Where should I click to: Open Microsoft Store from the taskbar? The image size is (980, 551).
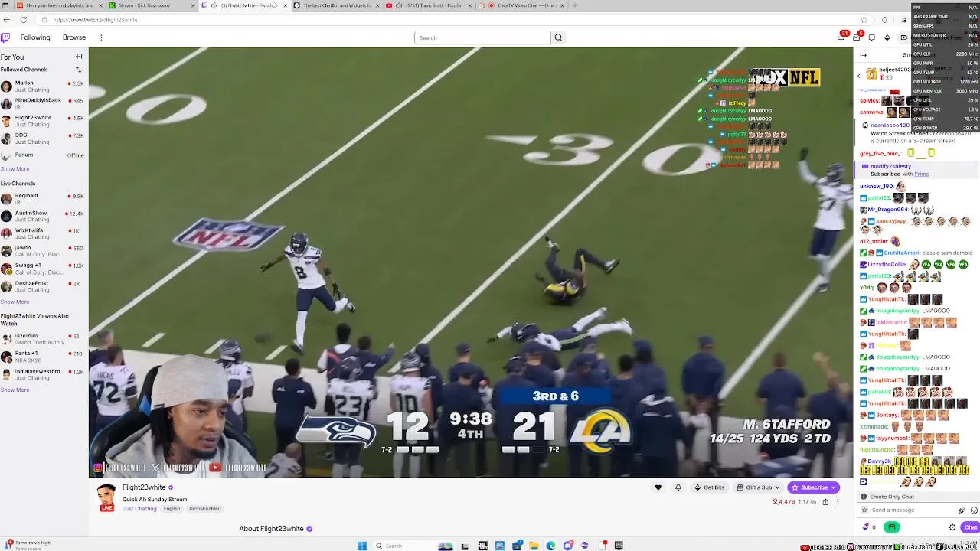(517, 546)
